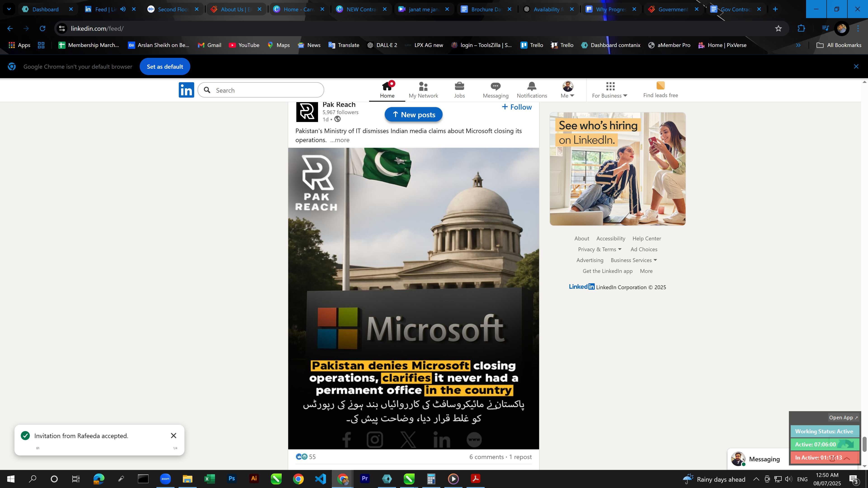Open the Chrome extensions puzzle icon
868x488 pixels.
801,29
